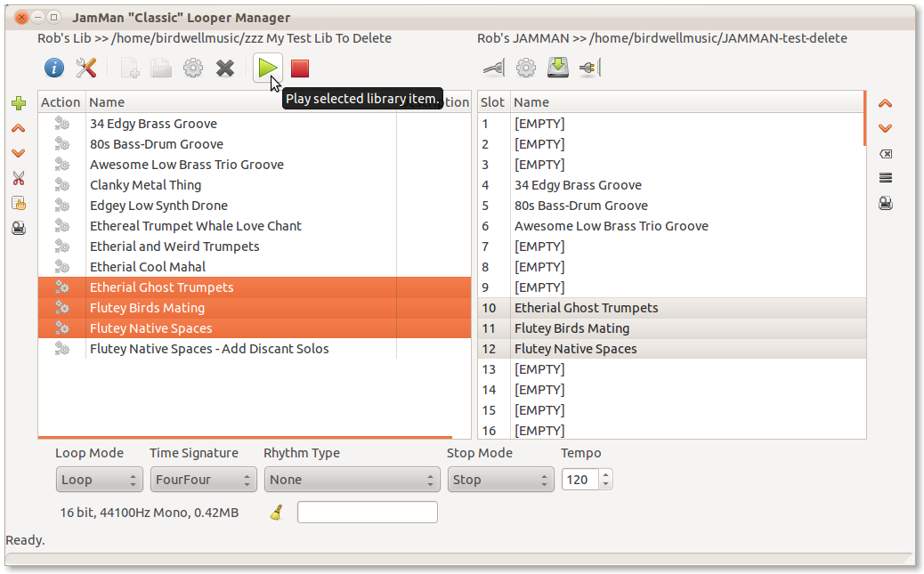The image size is (924, 574).
Task: Click the JamMan list Name column header
Action: [687, 102]
